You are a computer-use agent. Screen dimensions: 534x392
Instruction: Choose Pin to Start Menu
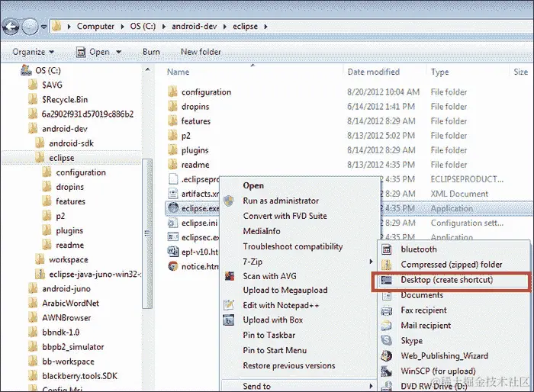tap(275, 350)
